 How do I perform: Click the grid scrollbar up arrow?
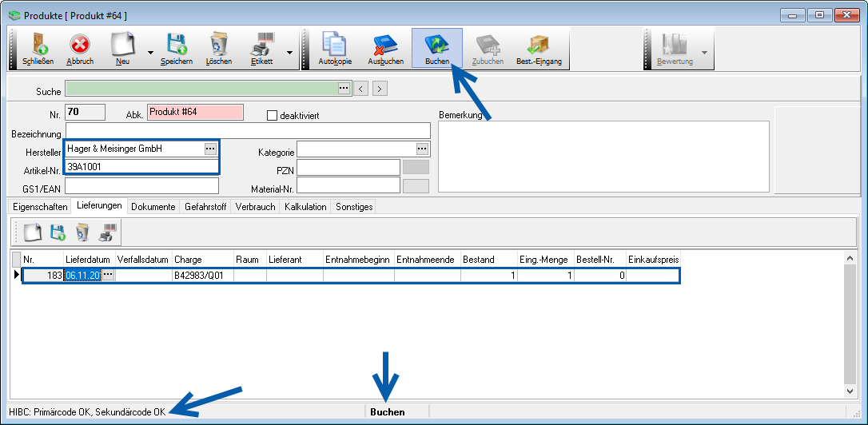click(850, 258)
